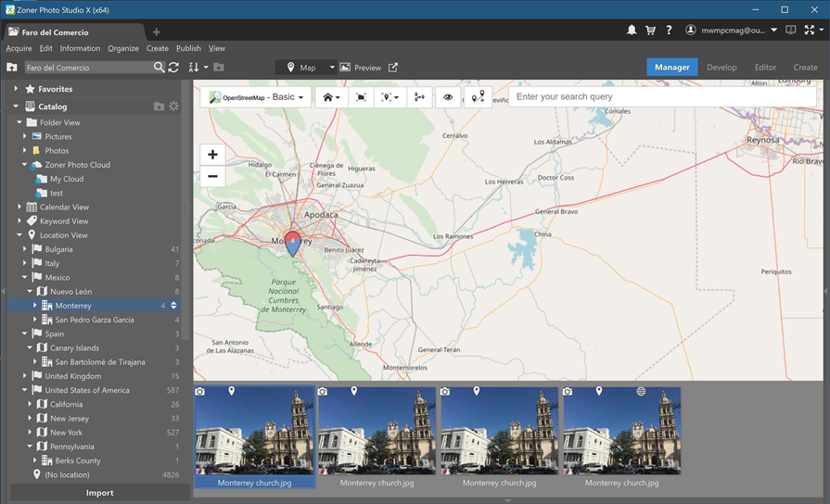Open help question mark icon
The height and width of the screenshot is (504, 830).
669,31
